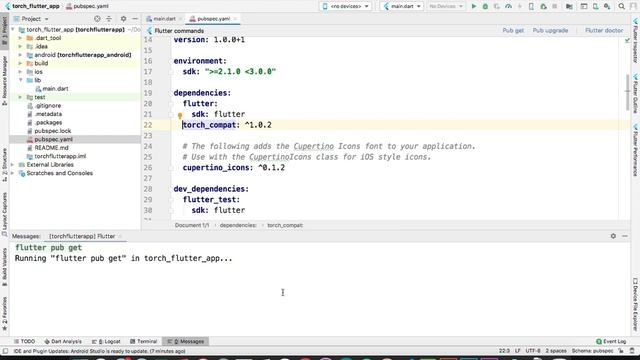Open the Structure side tab

point(4,165)
